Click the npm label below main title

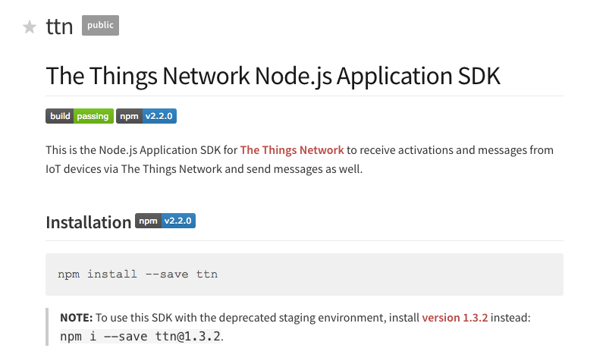[128, 116]
